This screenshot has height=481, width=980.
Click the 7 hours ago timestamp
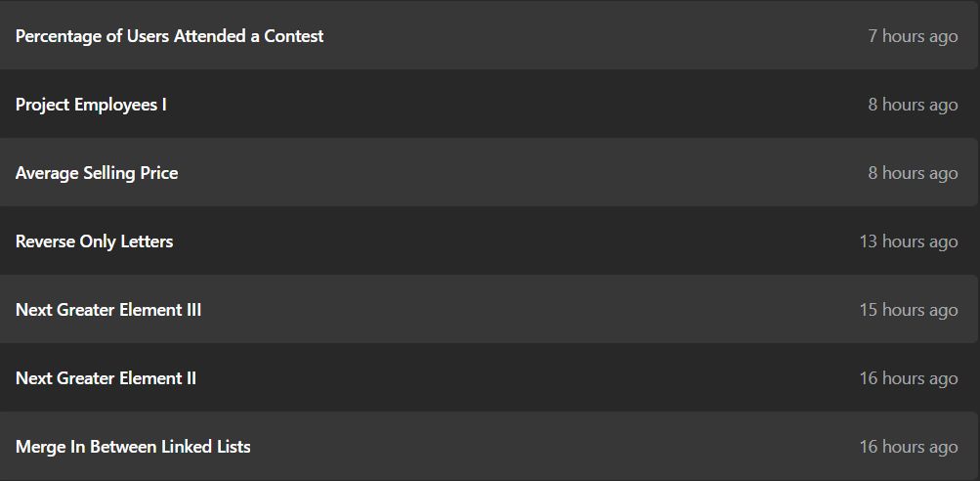913,36
